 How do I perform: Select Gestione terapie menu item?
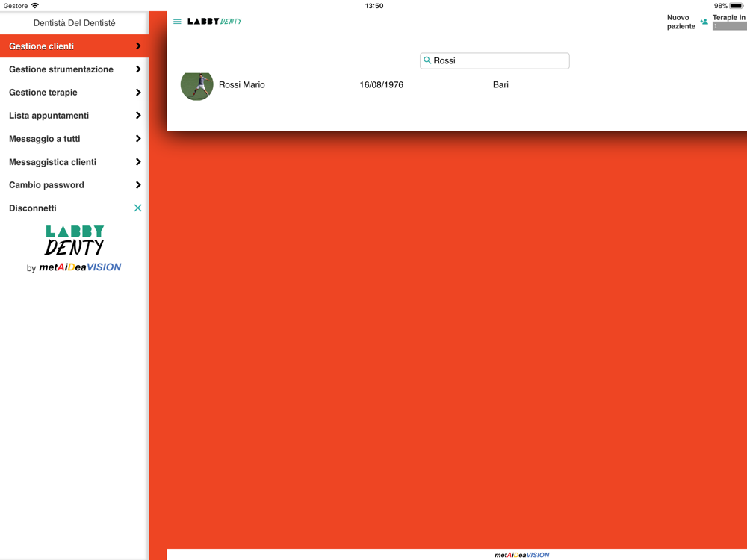click(x=74, y=93)
